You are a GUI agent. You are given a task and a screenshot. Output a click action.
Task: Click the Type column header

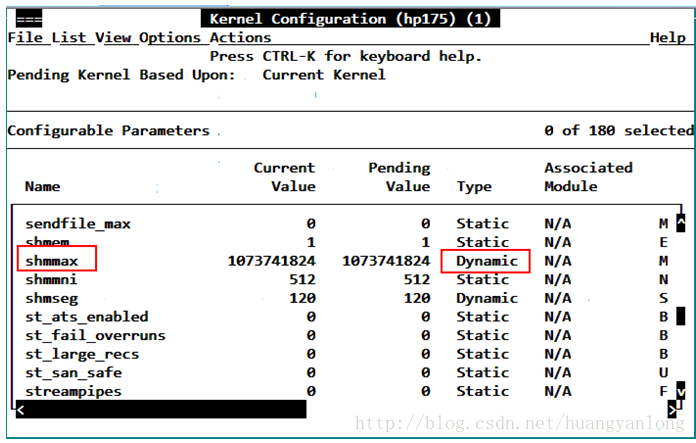[x=474, y=187]
